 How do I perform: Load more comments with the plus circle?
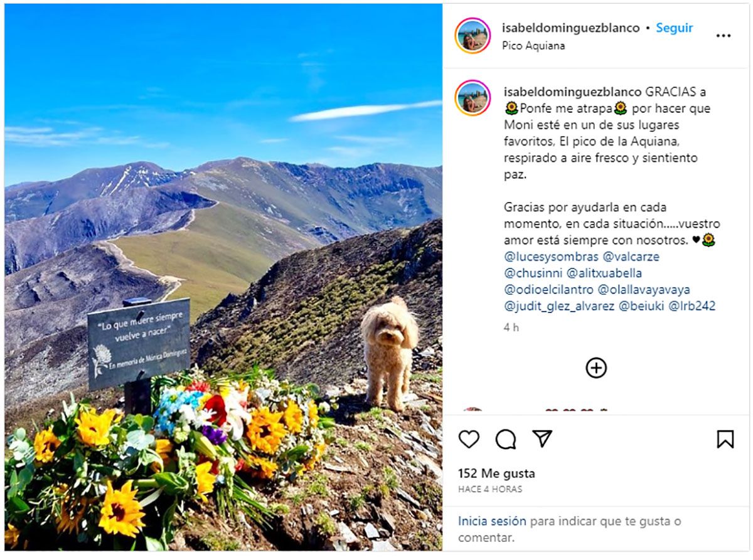coord(596,367)
